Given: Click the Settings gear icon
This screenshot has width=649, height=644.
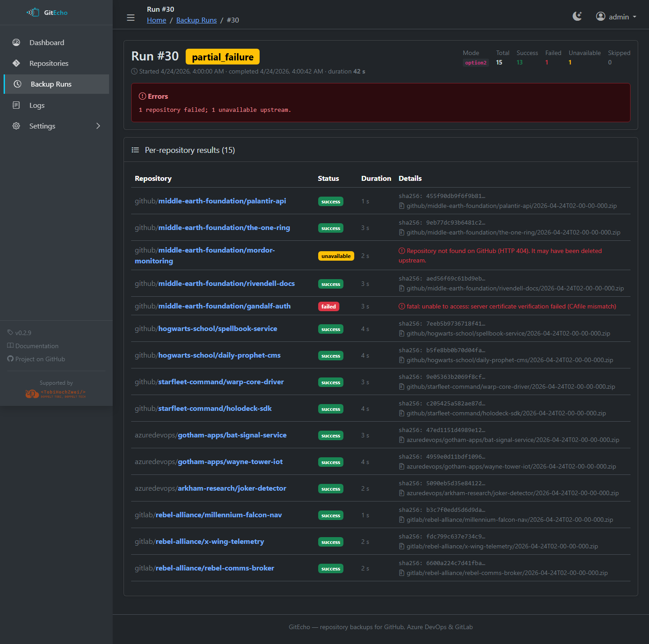Looking at the screenshot, I should click(x=16, y=126).
